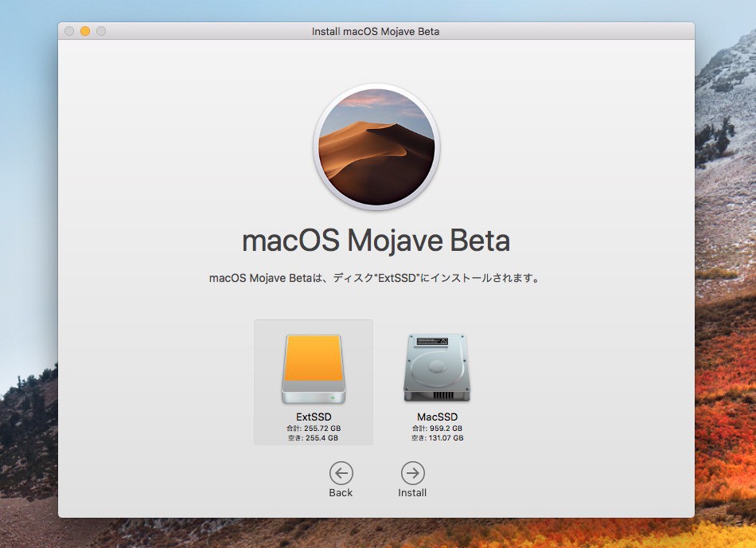This screenshot has width=756, height=548.
Task: Click the desktop wallpaper beside the installer
Action: [x=724, y=319]
